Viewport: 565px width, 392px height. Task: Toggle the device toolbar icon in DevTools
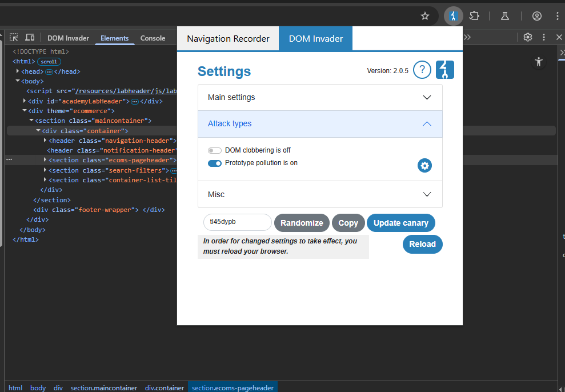(x=30, y=38)
